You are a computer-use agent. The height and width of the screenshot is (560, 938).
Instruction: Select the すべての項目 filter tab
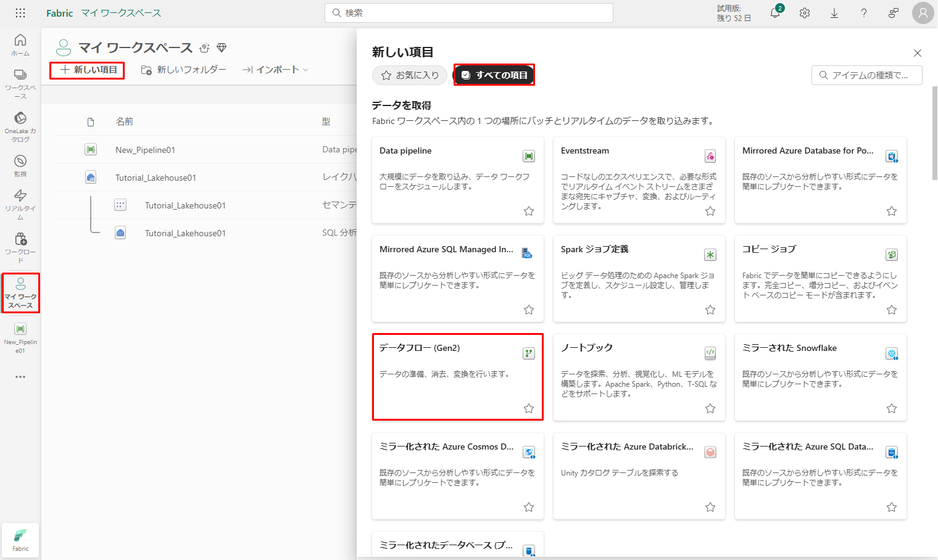click(x=494, y=75)
